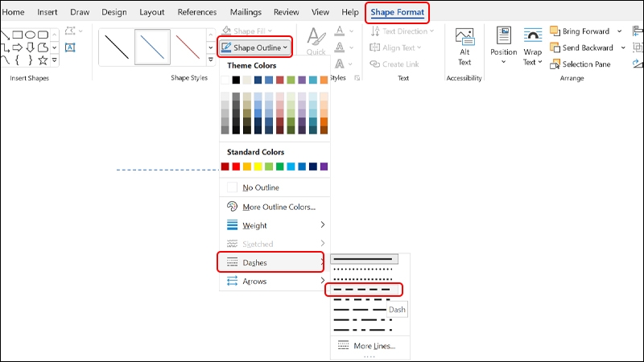Click the Send Backward icon
The width and height of the screenshot is (644, 362).
555,47
